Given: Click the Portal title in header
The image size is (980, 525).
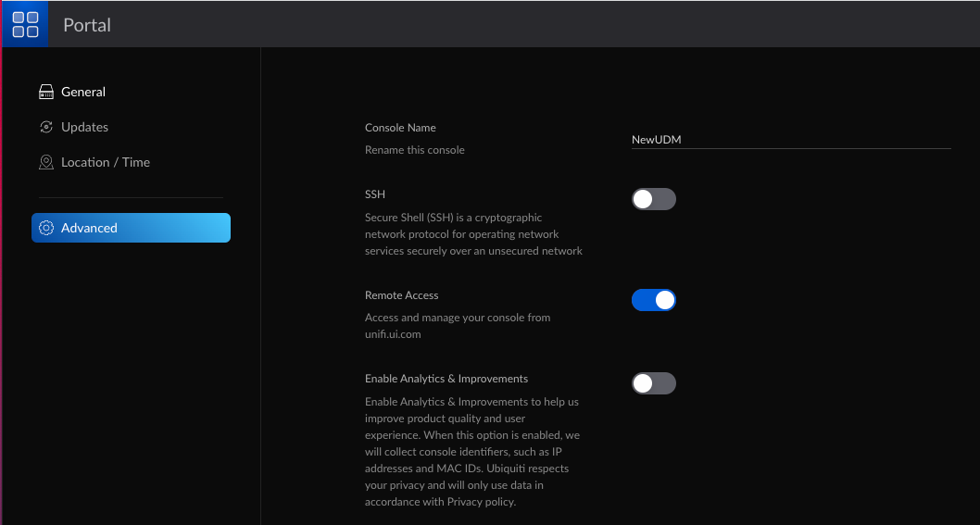Looking at the screenshot, I should [x=87, y=25].
